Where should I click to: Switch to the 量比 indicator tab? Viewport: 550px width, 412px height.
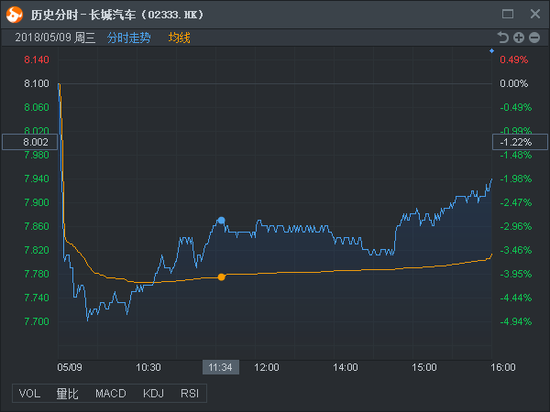point(67,393)
